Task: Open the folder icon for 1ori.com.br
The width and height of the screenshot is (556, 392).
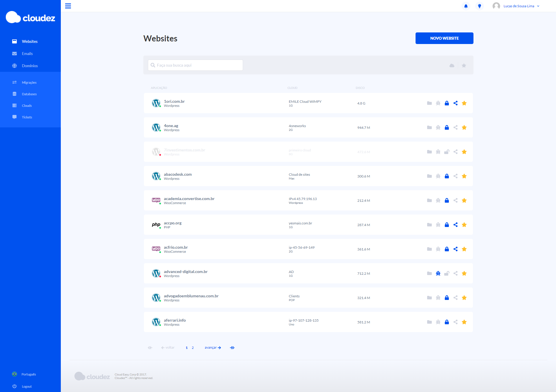Action: 429,103
